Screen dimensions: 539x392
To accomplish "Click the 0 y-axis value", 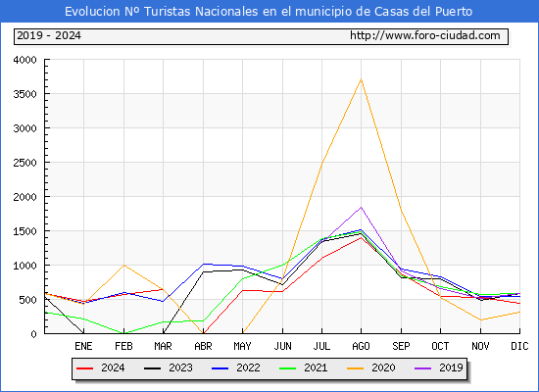I will 33,334.
